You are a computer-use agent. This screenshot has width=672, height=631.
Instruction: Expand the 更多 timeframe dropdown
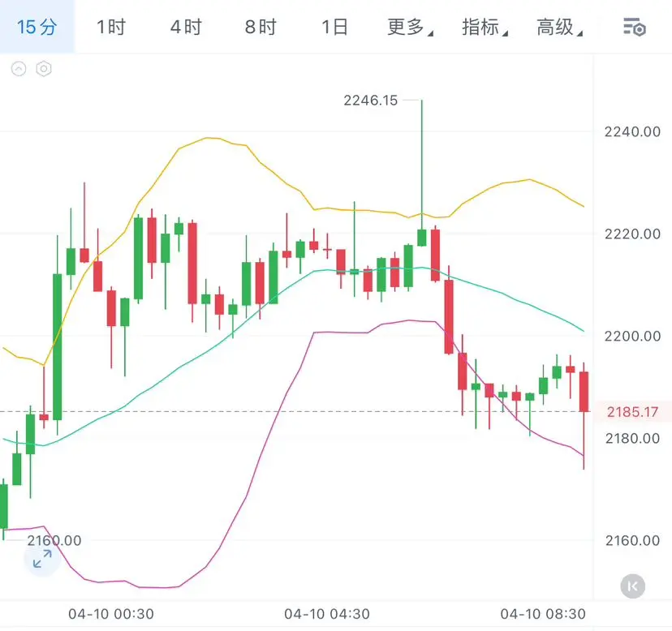[409, 28]
